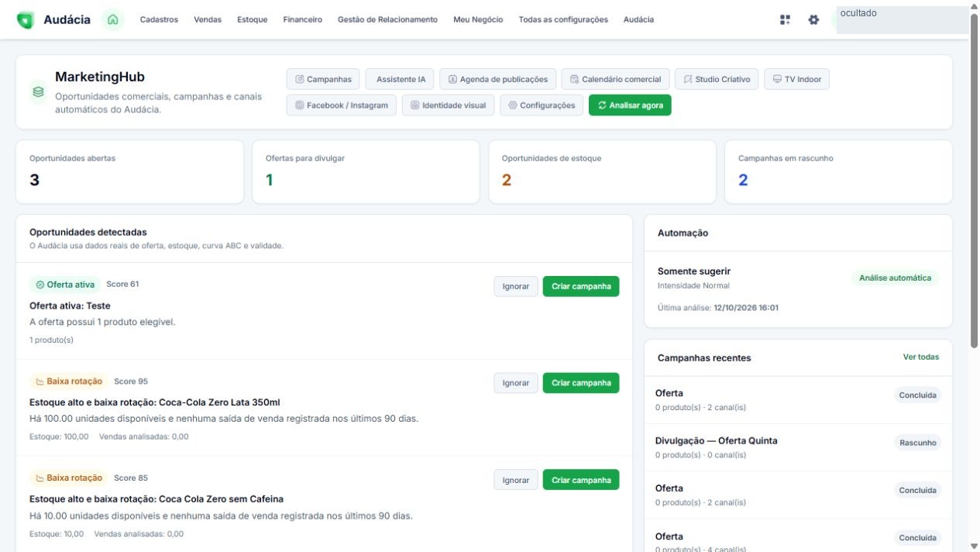Open the home icon button
Screen dimensions: 980x552
113,20
